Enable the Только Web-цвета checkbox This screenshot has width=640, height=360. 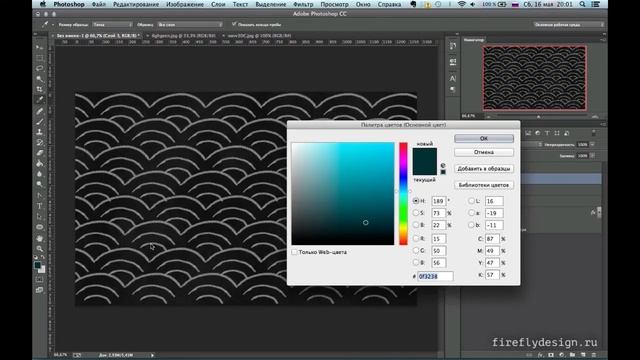pos(294,252)
